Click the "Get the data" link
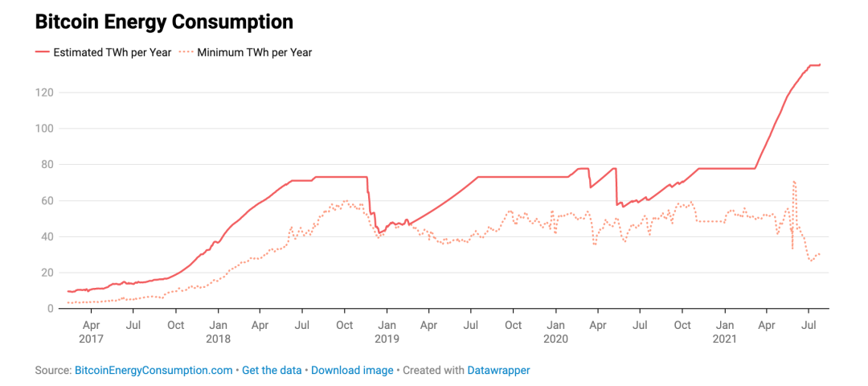868x386 pixels. pos(272,370)
